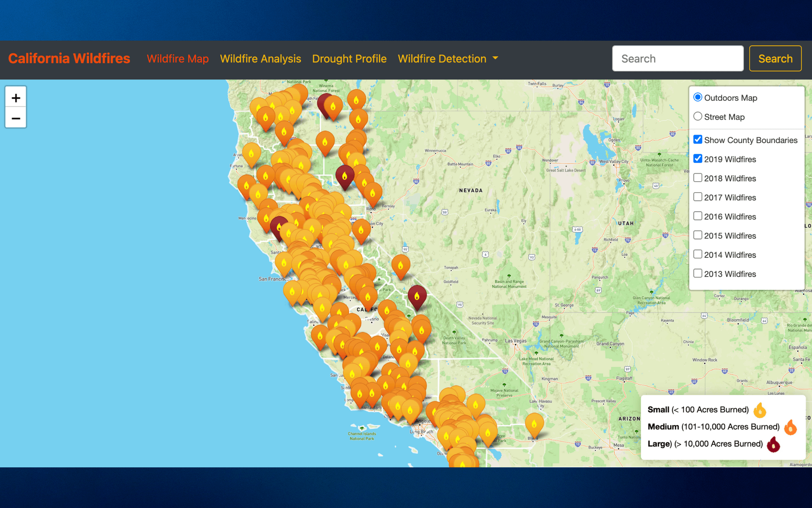812x508 pixels.
Task: Click the Winnemucca town label
Action: click(435, 151)
